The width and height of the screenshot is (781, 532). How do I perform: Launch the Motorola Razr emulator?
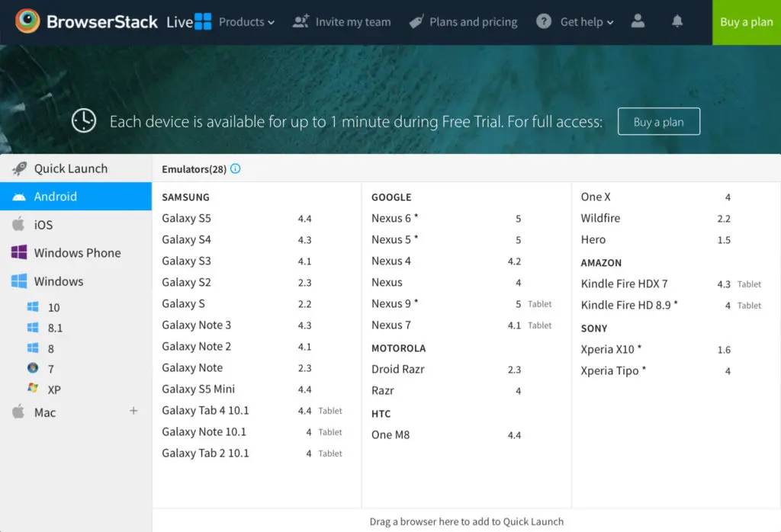pyautogui.click(x=445, y=391)
